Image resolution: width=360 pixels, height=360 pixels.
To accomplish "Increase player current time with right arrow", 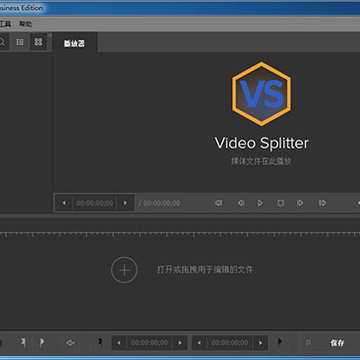I will coord(125,203).
